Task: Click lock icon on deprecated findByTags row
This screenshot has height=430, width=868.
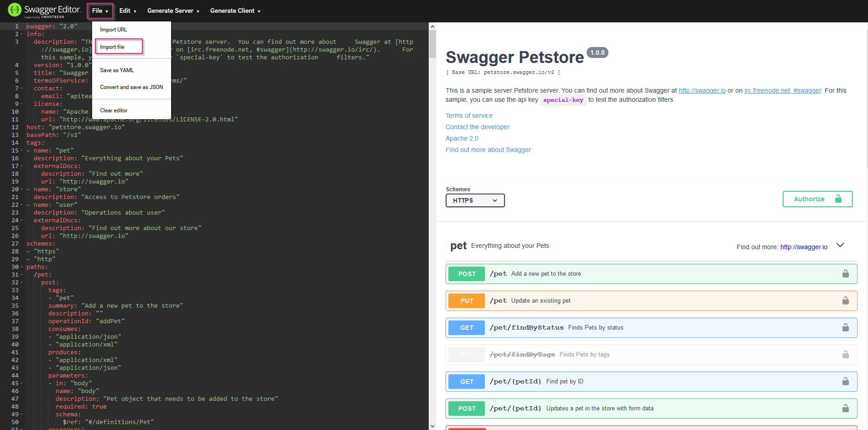Action: point(845,355)
